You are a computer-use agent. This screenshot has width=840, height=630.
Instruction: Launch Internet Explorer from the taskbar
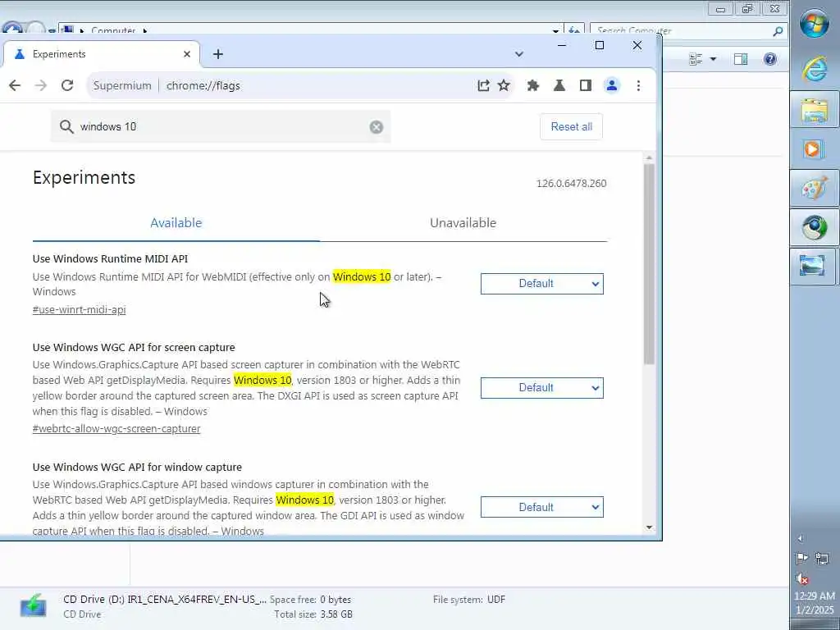click(815, 70)
